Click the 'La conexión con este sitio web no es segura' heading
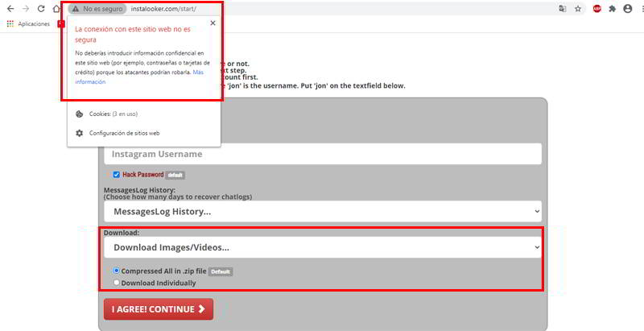Viewport: 644px width, 331px height. point(133,35)
